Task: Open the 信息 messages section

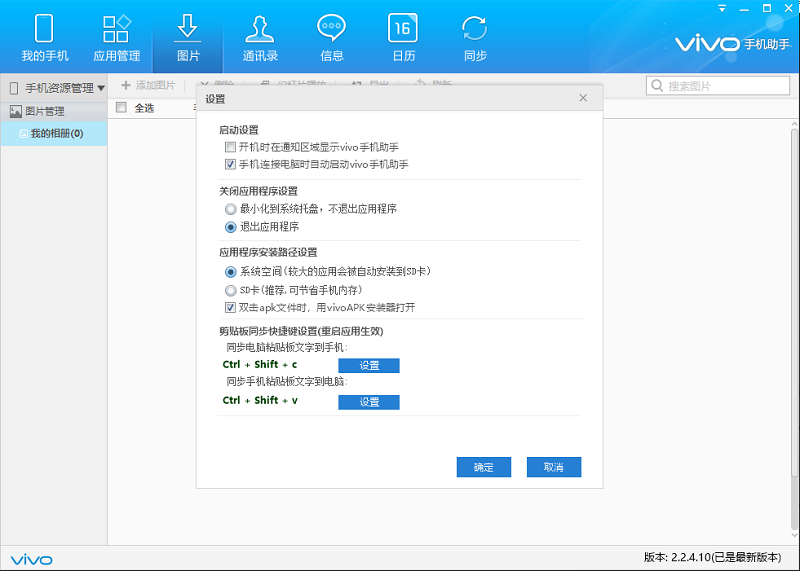Action: coord(332,38)
